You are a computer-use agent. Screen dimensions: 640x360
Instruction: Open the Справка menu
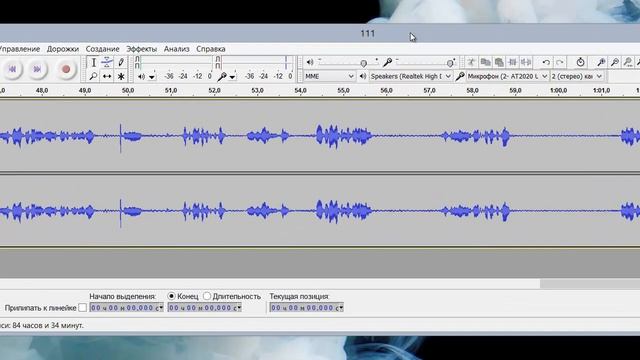coord(211,49)
